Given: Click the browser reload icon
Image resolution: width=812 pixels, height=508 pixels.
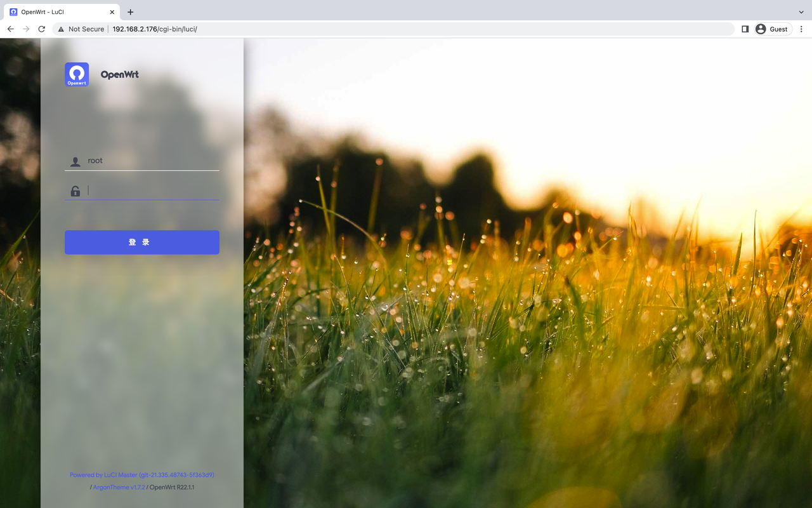Looking at the screenshot, I should (x=41, y=29).
